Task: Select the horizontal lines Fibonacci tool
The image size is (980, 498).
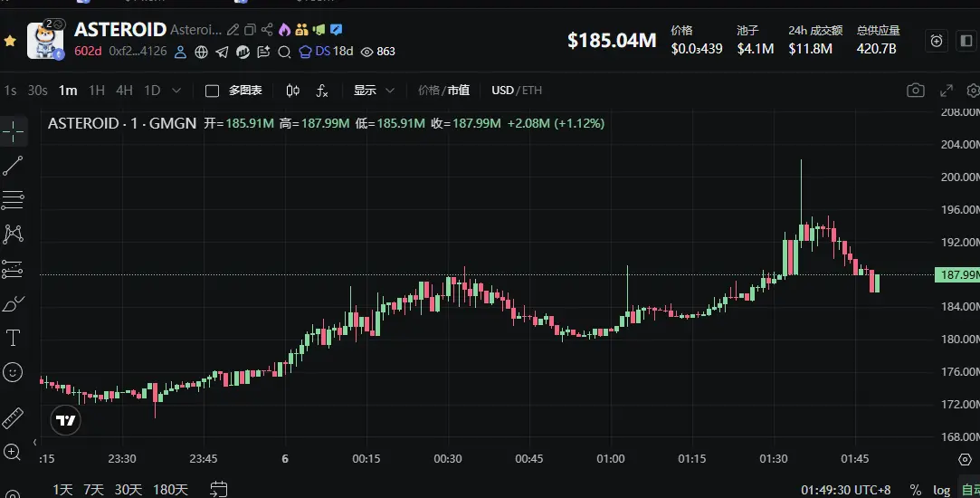Action: pyautogui.click(x=13, y=200)
